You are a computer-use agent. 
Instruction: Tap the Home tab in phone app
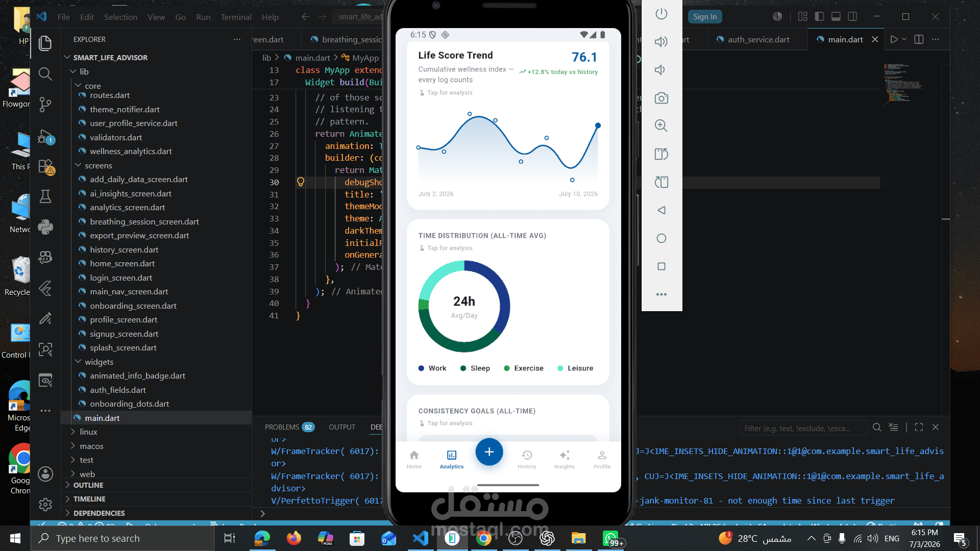[414, 459]
